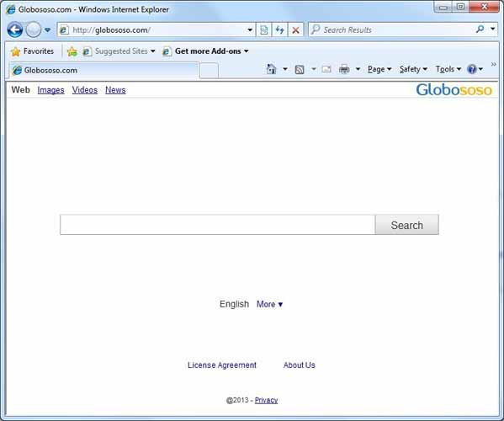The width and height of the screenshot is (504, 421).
Task: Open the Tools menu
Action: click(448, 69)
